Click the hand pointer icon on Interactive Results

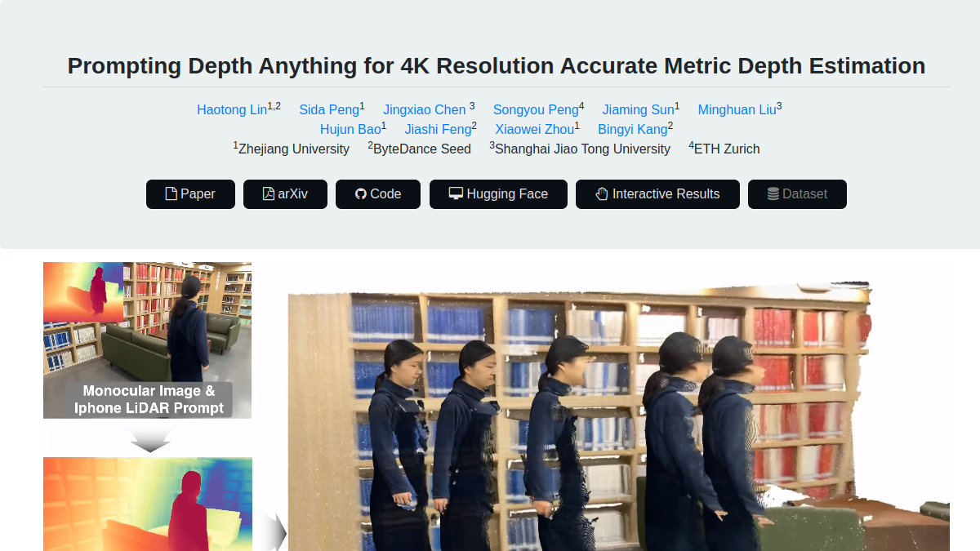pos(602,194)
